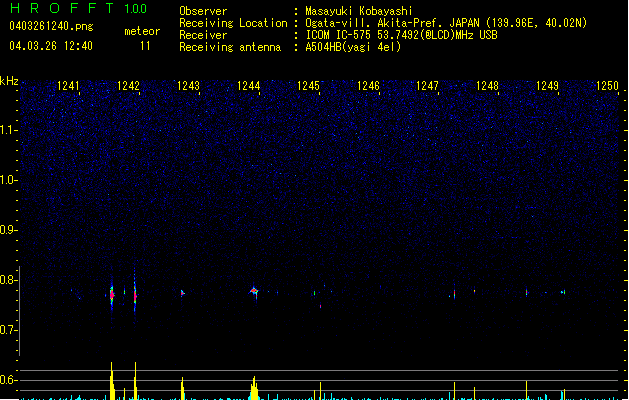Click time axis marker 1241
Screen dimensions: 629x400
click(68, 86)
